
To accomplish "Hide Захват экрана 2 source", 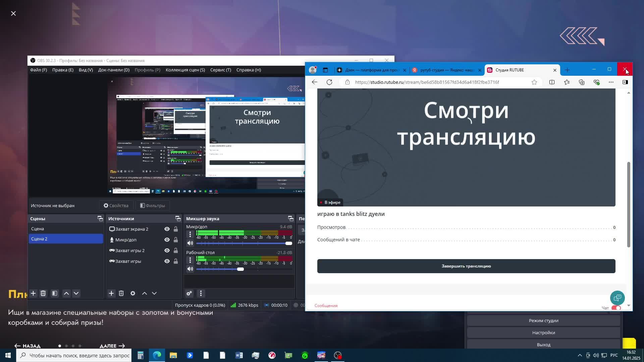I will click(167, 229).
